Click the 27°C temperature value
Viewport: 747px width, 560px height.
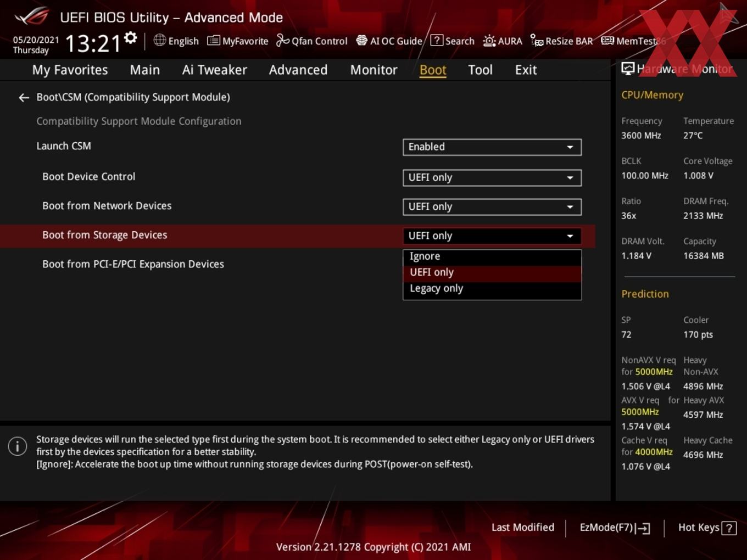click(693, 136)
